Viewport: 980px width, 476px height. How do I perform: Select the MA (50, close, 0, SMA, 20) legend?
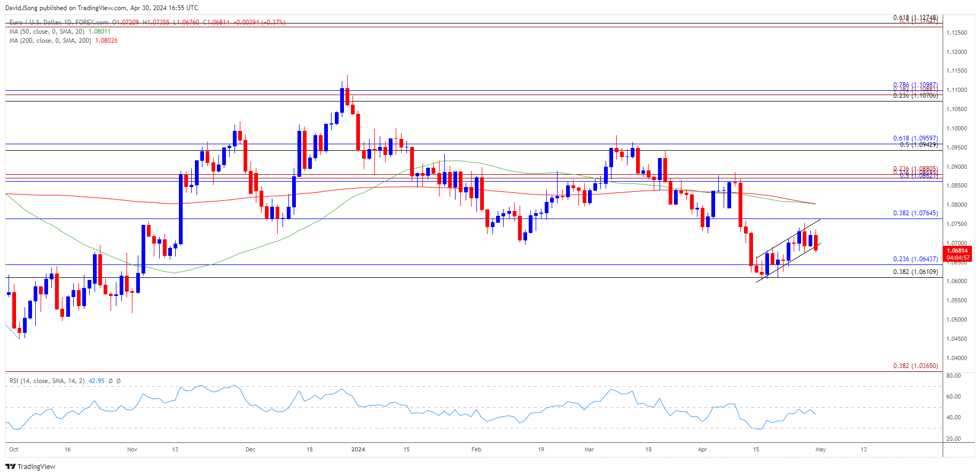[x=47, y=32]
